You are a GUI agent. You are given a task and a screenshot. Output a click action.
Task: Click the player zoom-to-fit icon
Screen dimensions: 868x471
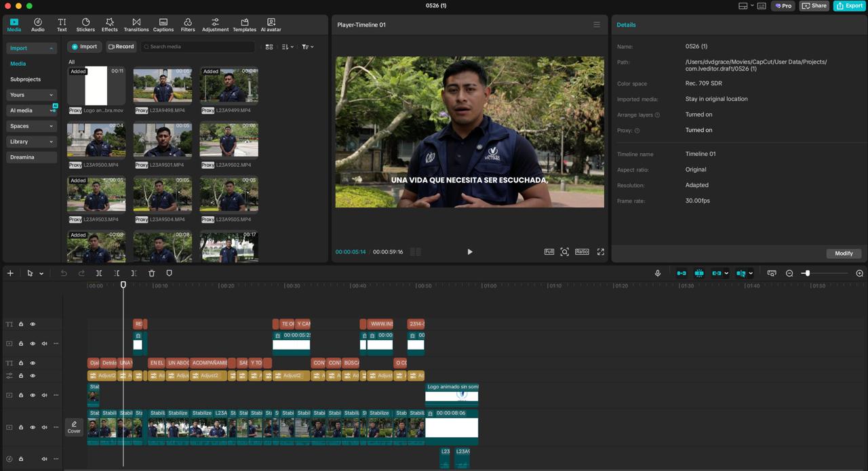coord(564,251)
